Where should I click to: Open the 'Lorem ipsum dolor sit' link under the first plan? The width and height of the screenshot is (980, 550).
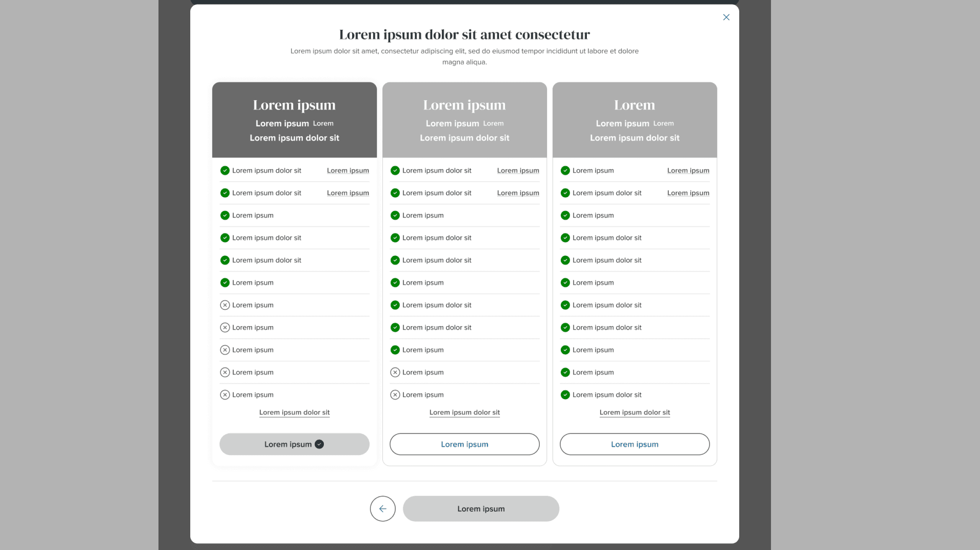[294, 412]
